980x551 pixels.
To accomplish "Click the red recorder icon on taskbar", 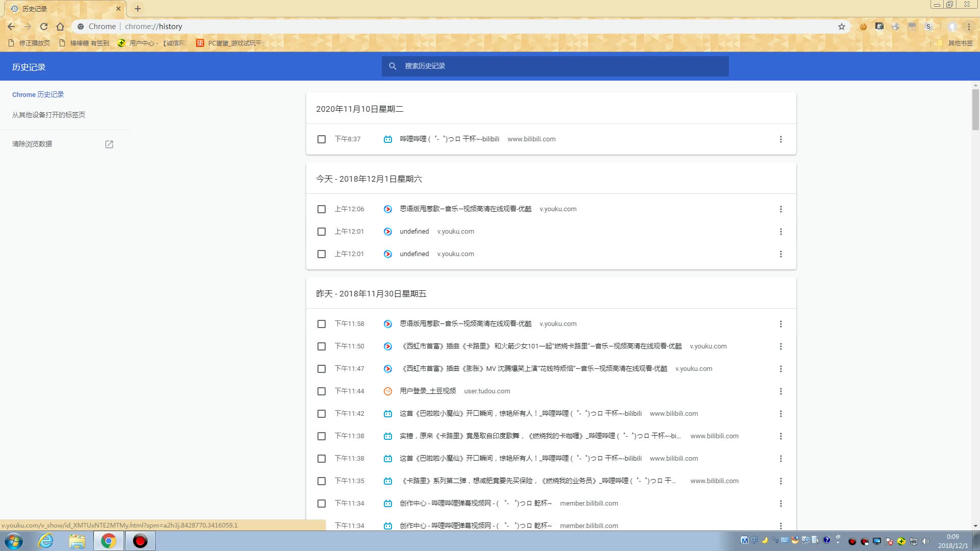I will [x=140, y=541].
